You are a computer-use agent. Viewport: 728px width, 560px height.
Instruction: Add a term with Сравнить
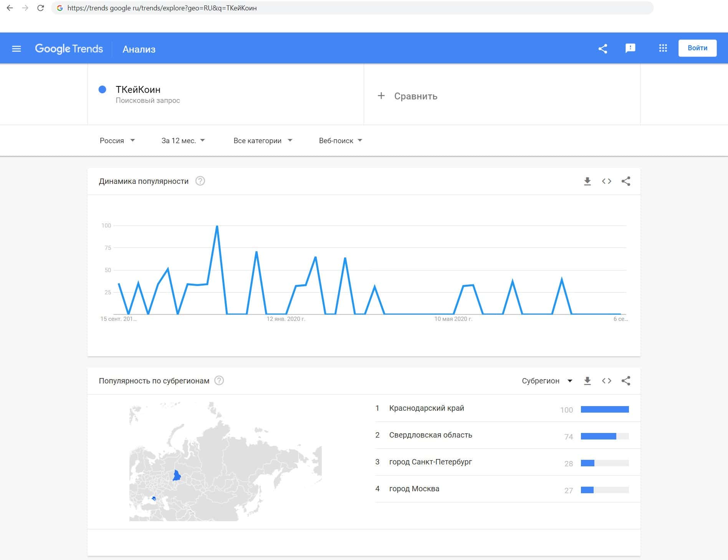pyautogui.click(x=408, y=96)
